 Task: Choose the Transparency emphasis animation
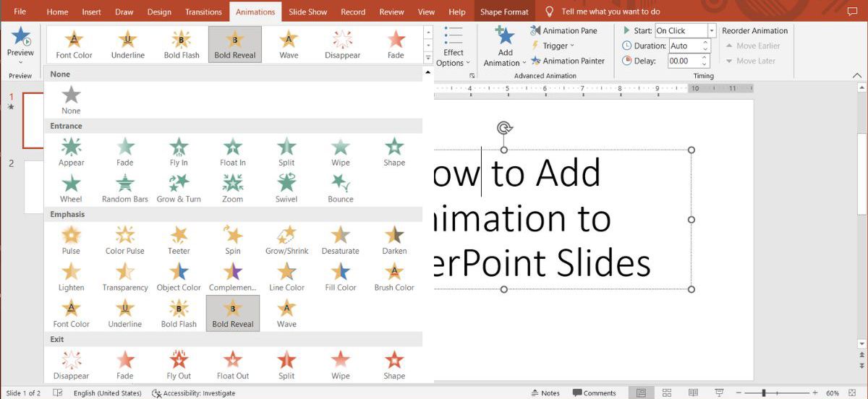point(125,278)
